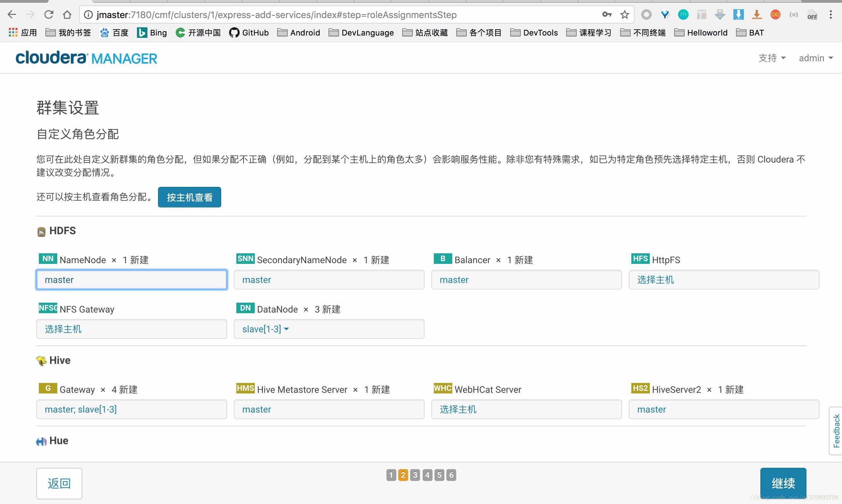This screenshot has height=504, width=842.
Task: Open the 各个项目 bookmark folder
Action: 479,33
